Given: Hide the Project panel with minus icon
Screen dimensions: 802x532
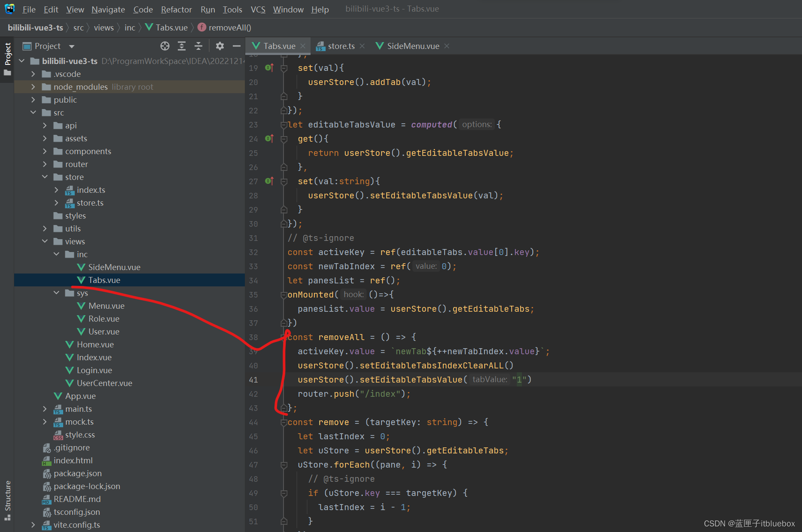Looking at the screenshot, I should pyautogui.click(x=236, y=46).
